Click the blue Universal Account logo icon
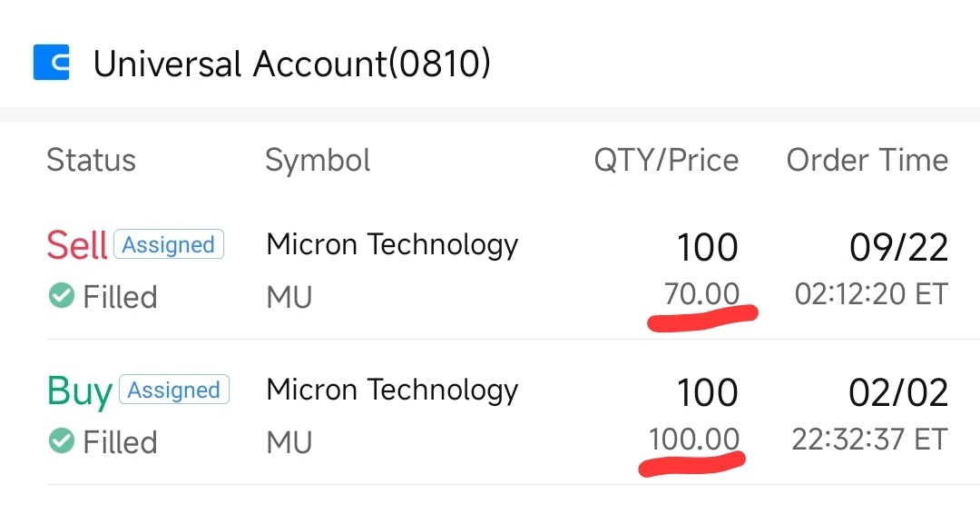The image size is (980, 514). point(51,63)
